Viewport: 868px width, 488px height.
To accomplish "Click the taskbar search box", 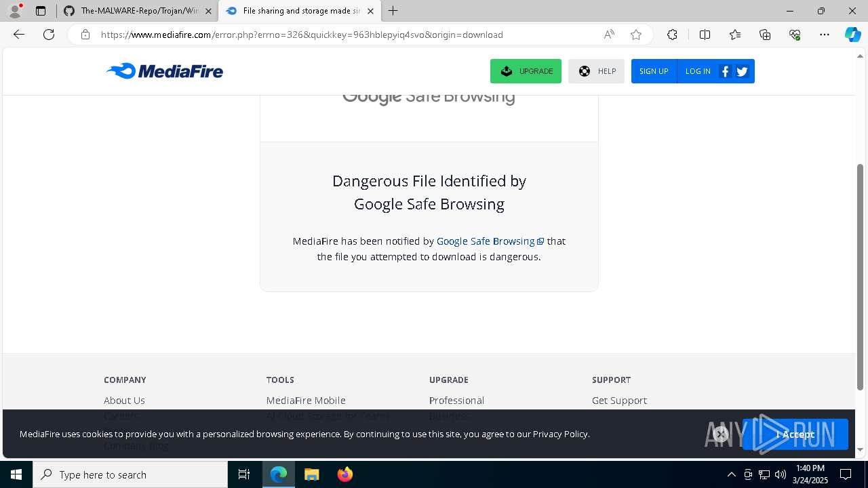I will 130,474.
